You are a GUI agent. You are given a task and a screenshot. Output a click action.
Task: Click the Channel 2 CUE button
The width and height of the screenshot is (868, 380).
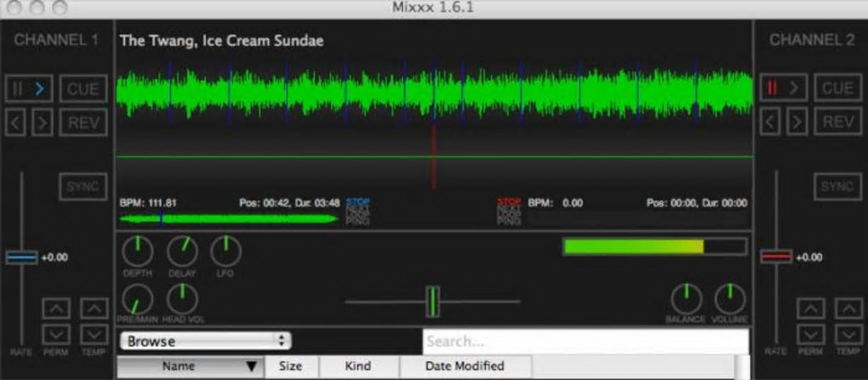[x=837, y=88]
